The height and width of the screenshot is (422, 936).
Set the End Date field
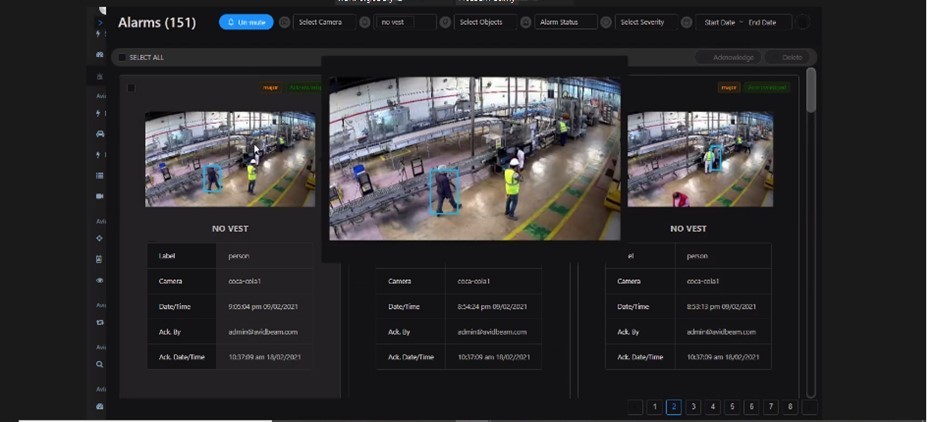[x=762, y=22]
